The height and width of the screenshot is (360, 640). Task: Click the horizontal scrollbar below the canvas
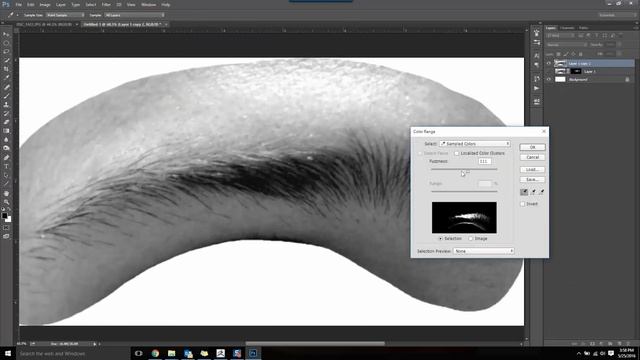(315, 344)
